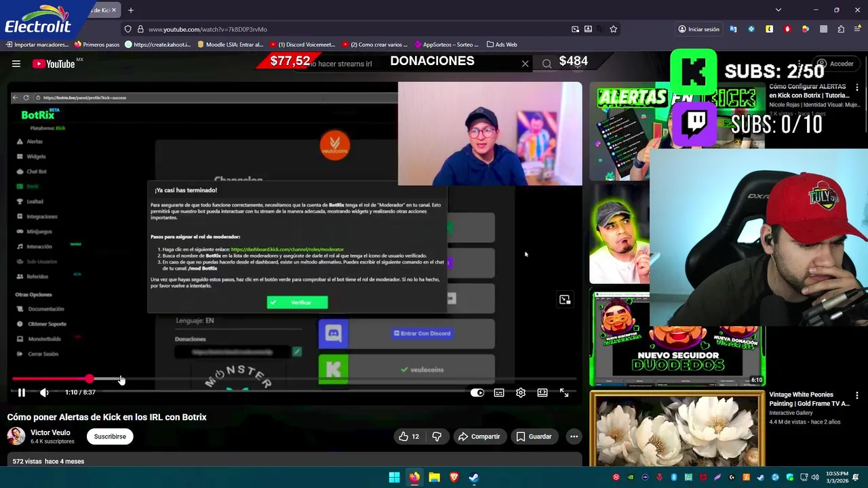Expand the list all tabs chevron
Image resolution: width=868 pixels, height=488 pixels.
click(778, 10)
